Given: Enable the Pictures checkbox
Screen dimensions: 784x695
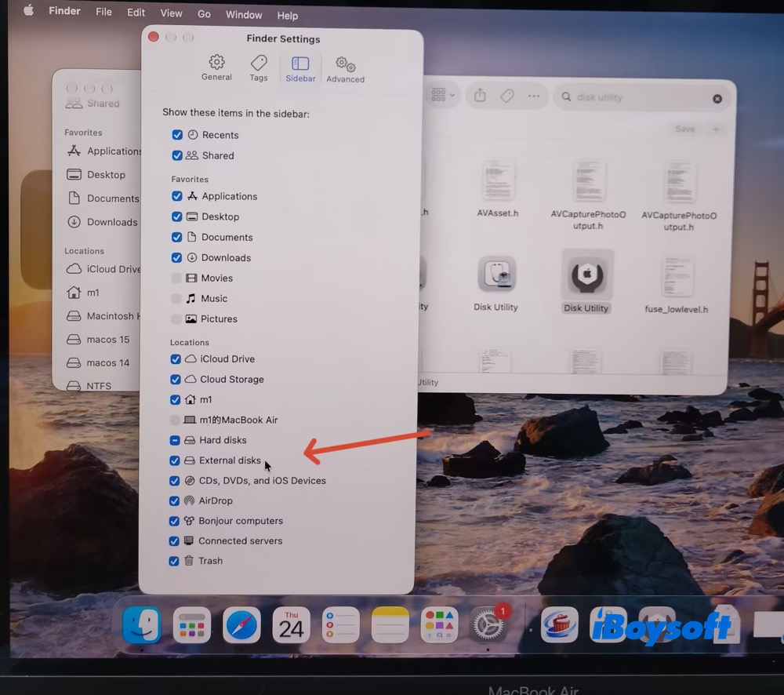Looking at the screenshot, I should 176,318.
